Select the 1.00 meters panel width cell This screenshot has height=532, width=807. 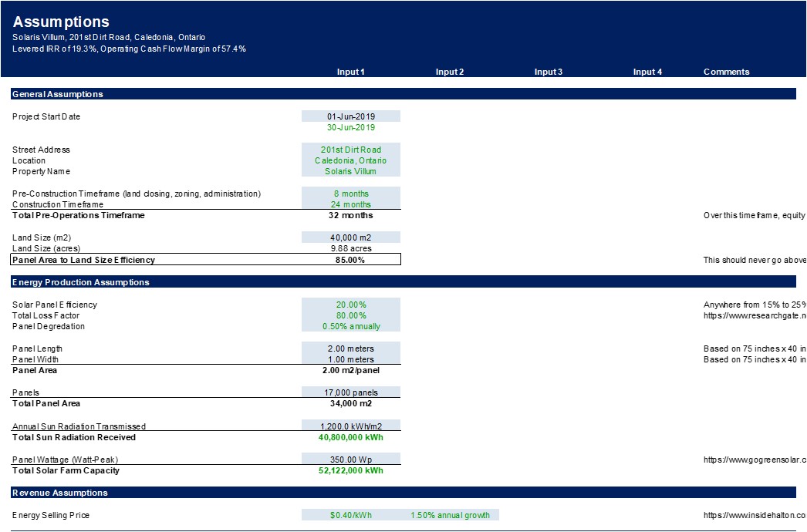coord(351,359)
